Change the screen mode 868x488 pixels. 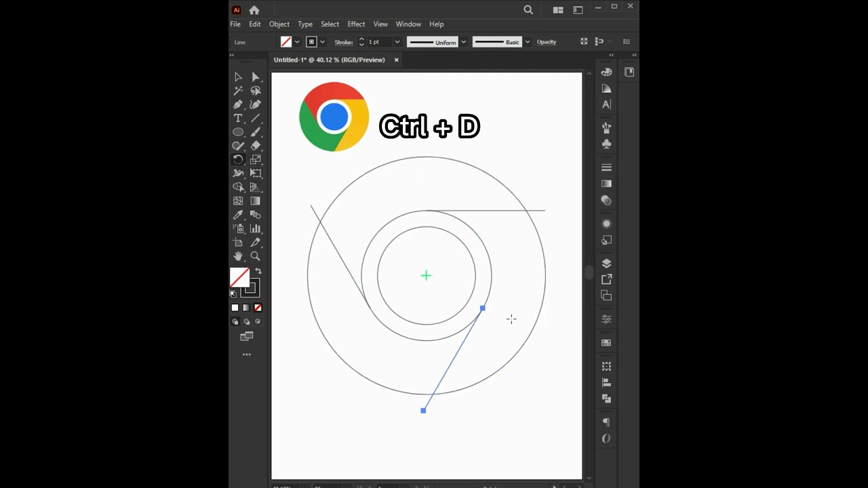247,336
